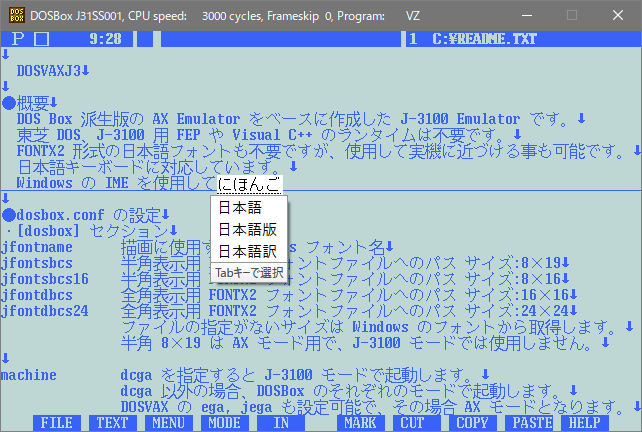642x432 pixels.
Task: Click the ●概要 section heading
Action: 25,103
